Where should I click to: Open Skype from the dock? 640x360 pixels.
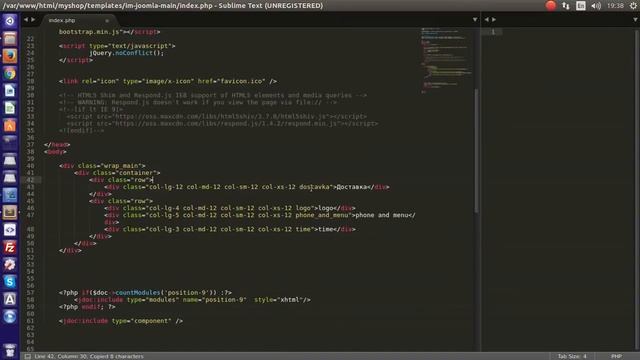(x=10, y=282)
